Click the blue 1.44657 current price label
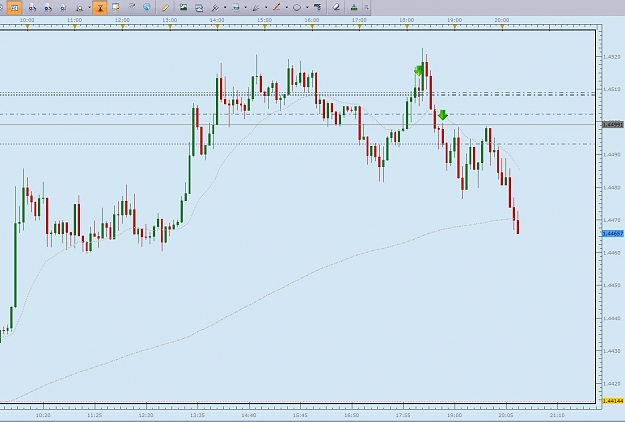This screenshot has height=422, width=625. tap(613, 234)
